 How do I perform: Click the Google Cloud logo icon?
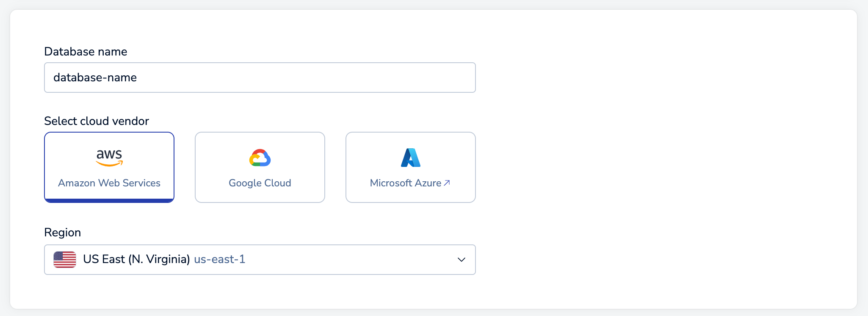260,158
